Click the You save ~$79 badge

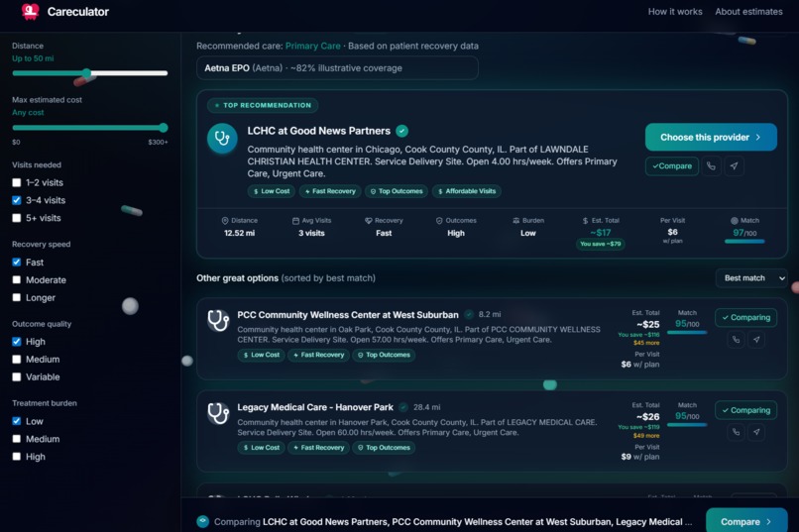601,244
